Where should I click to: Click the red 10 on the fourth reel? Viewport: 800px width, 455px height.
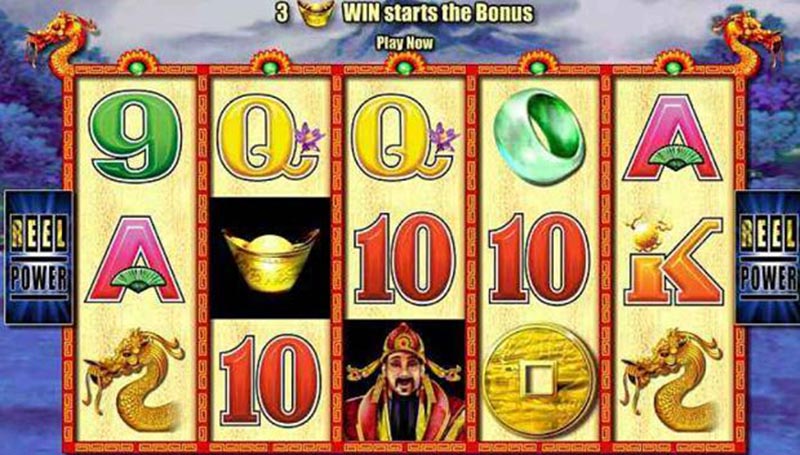540,258
